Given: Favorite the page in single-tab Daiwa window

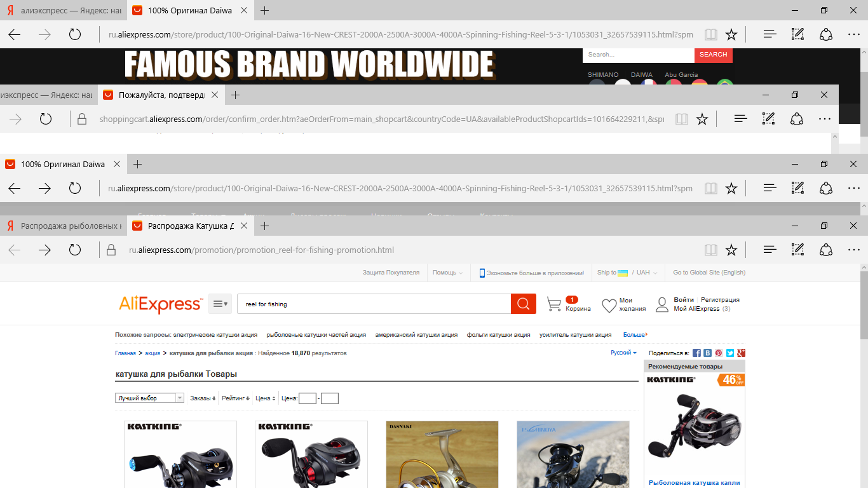Looking at the screenshot, I should pyautogui.click(x=731, y=188).
